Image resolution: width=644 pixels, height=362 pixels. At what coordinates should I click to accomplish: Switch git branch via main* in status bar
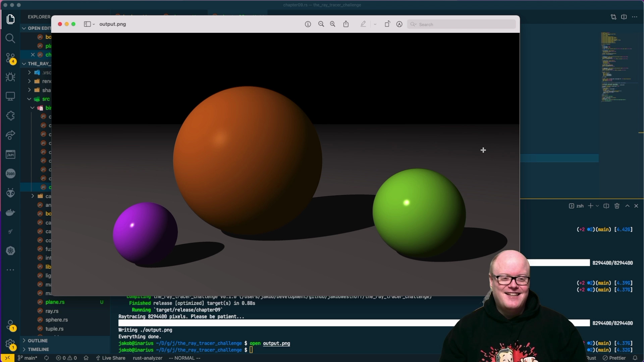tap(28, 358)
